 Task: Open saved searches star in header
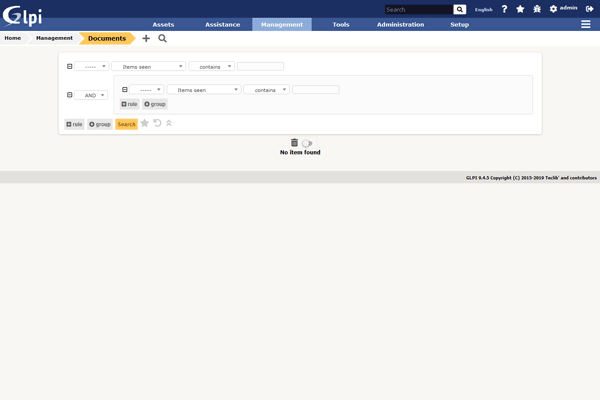click(520, 9)
